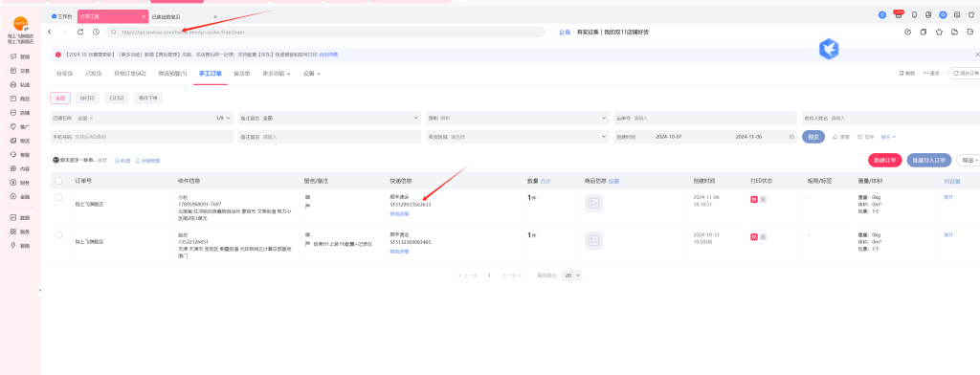Expand more filters with 展开 arrow
The width and height of the screenshot is (980, 375).
tap(889, 136)
